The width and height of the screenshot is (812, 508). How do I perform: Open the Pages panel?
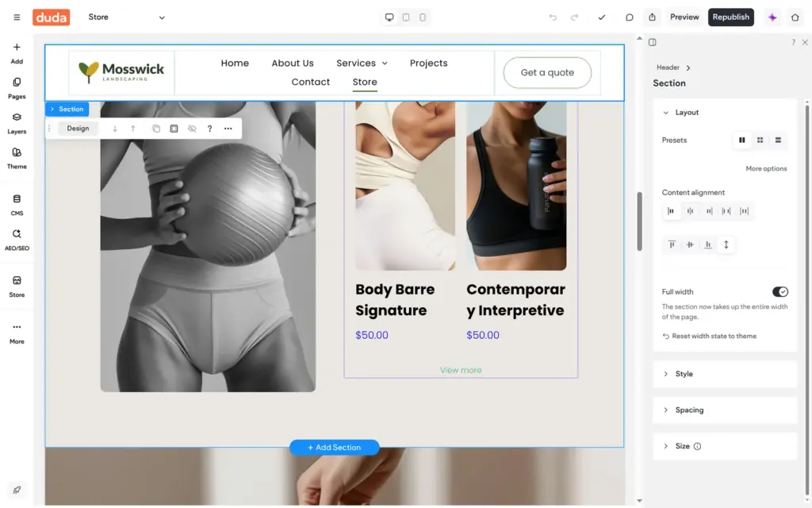tap(17, 89)
